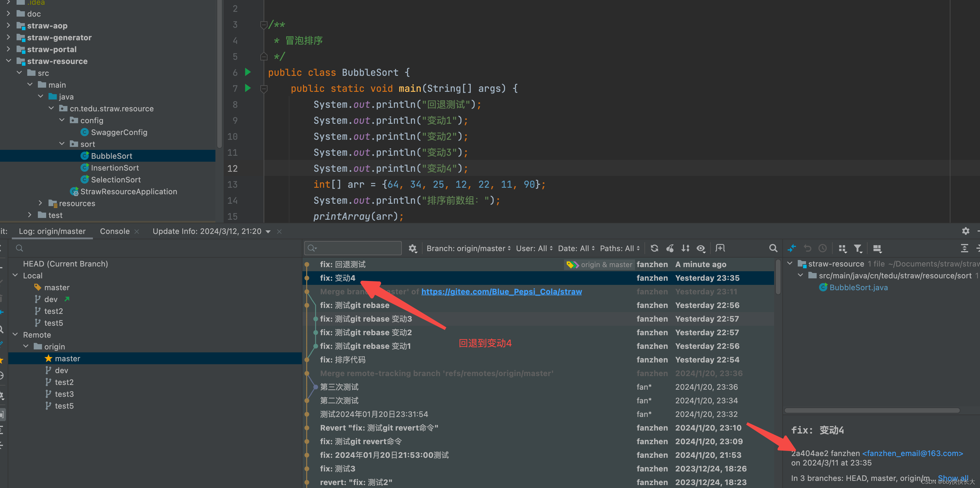Select the StrawResourceApplication class
This screenshot has height=488, width=980.
(x=128, y=192)
